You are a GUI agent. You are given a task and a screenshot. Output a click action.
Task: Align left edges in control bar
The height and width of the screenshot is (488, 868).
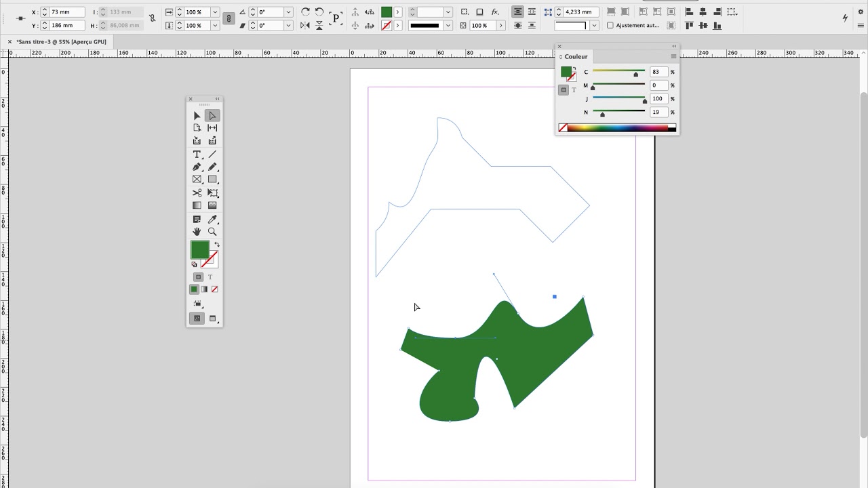pos(689,12)
